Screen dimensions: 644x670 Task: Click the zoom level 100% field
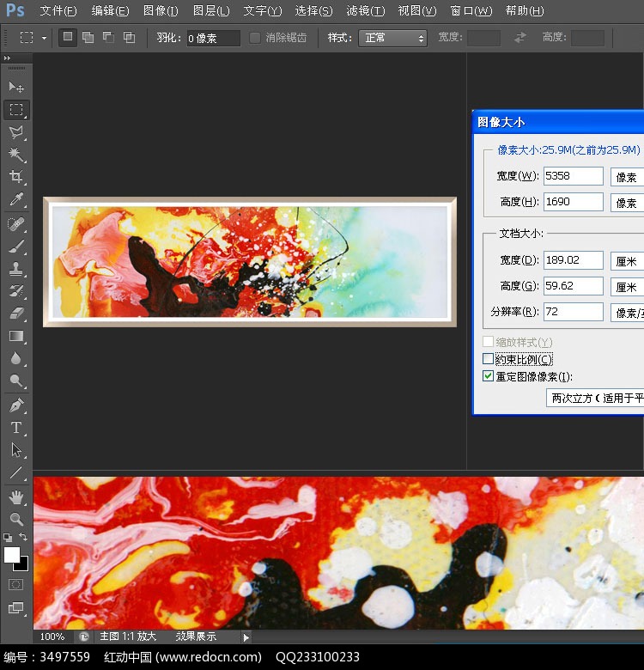(52, 636)
